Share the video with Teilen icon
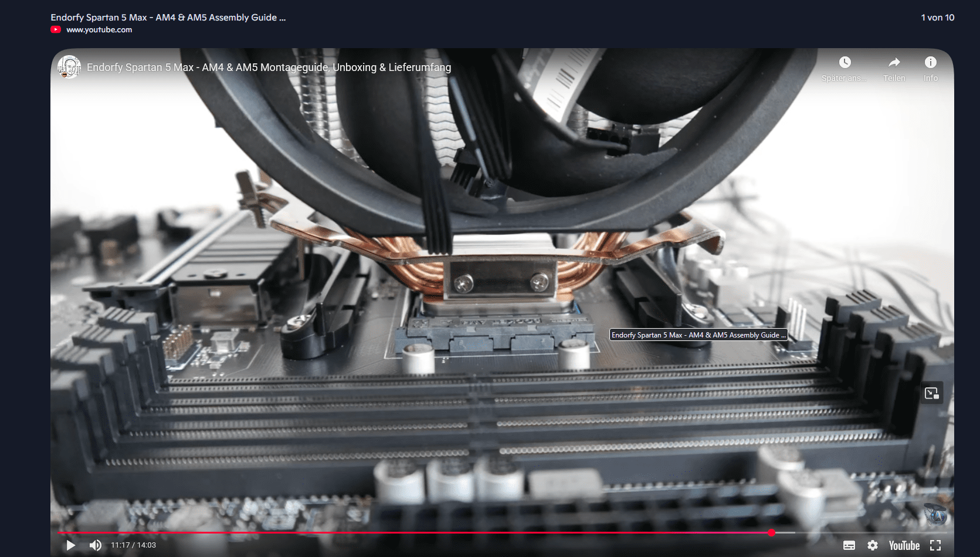Image resolution: width=980 pixels, height=557 pixels. tap(894, 62)
